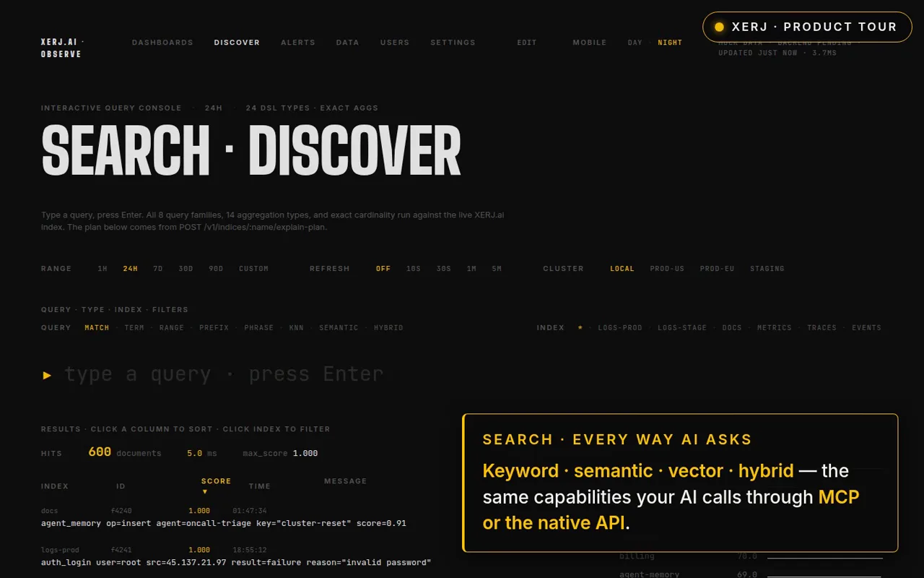The width and height of the screenshot is (924, 578).
Task: Click the EDIT link in header
Action: coord(527,43)
